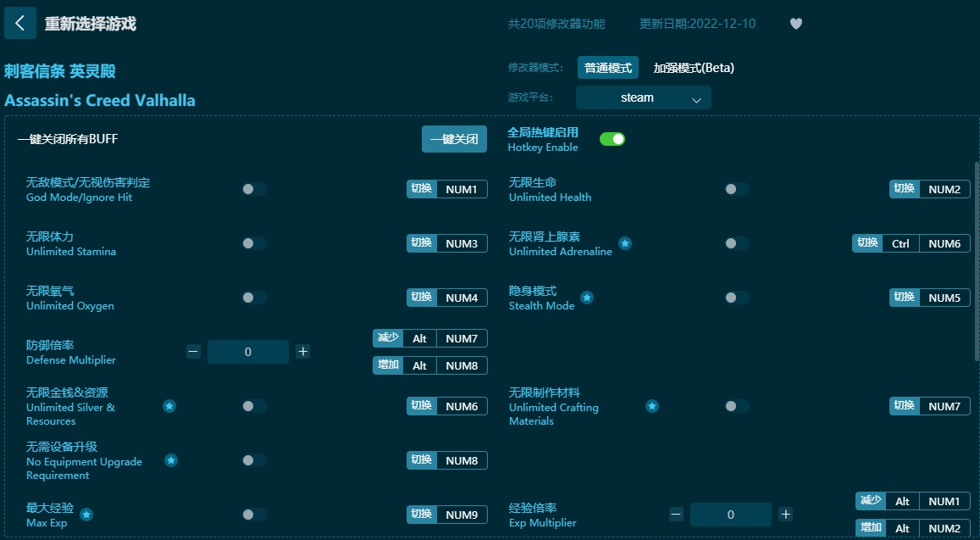
Task: Turn on Unlimited Stamina switch
Action: click(254, 243)
